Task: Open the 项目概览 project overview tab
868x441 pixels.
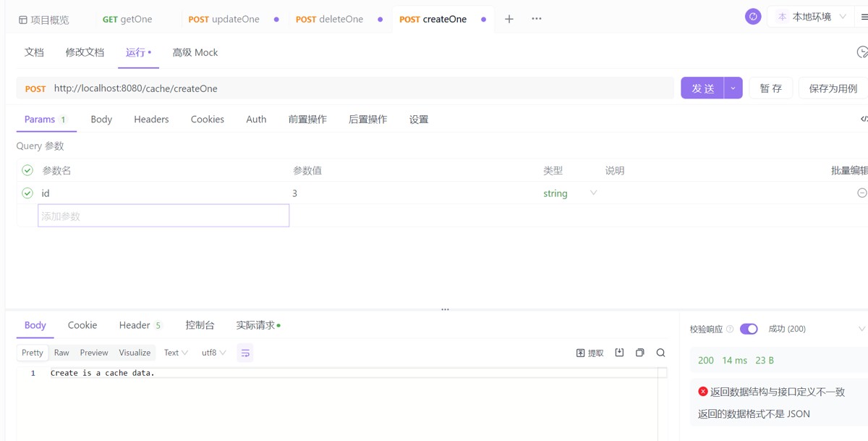Action: (44, 20)
